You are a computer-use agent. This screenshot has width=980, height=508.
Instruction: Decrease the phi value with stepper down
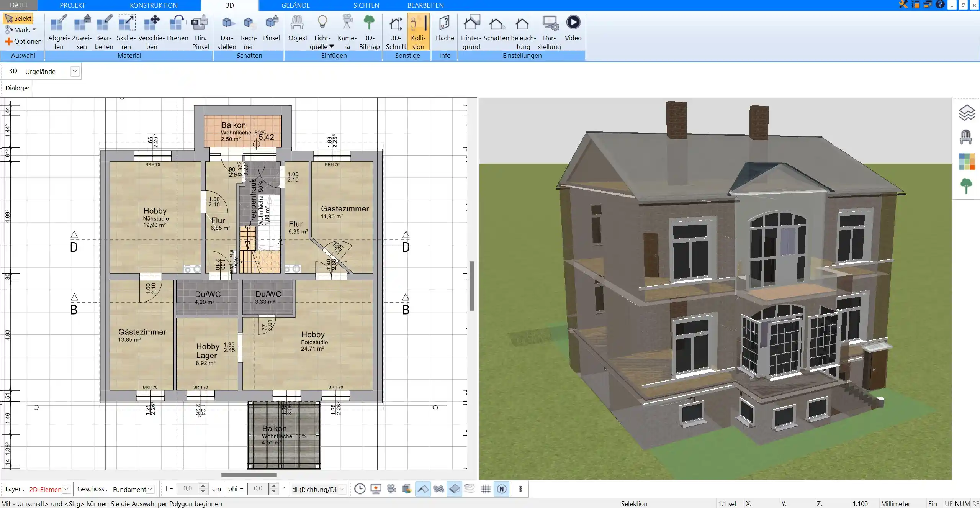(273, 492)
